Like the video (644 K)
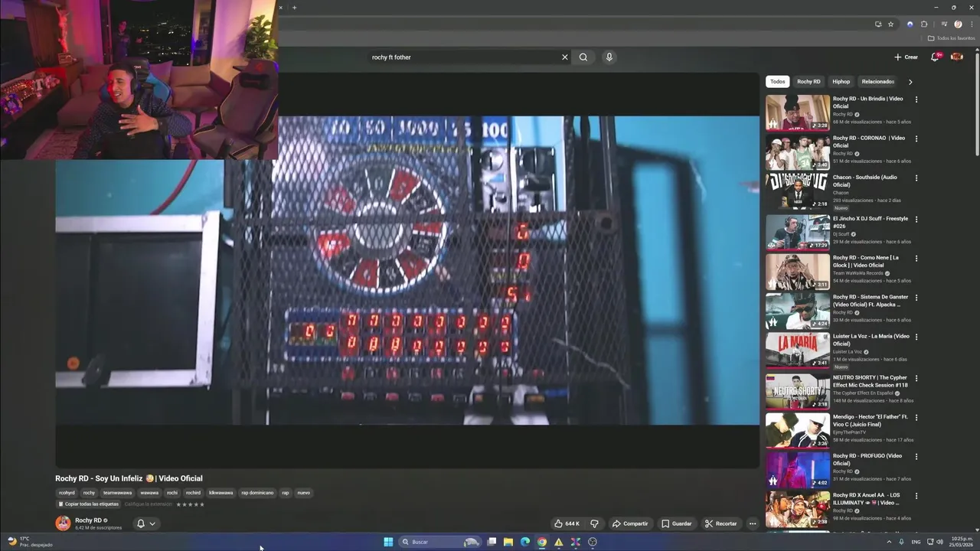This screenshot has height=551, width=980. pyautogui.click(x=567, y=523)
